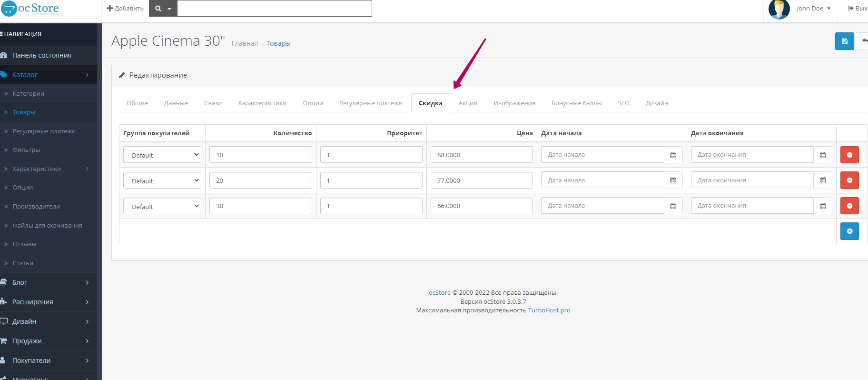Add a new discount row

(x=849, y=231)
